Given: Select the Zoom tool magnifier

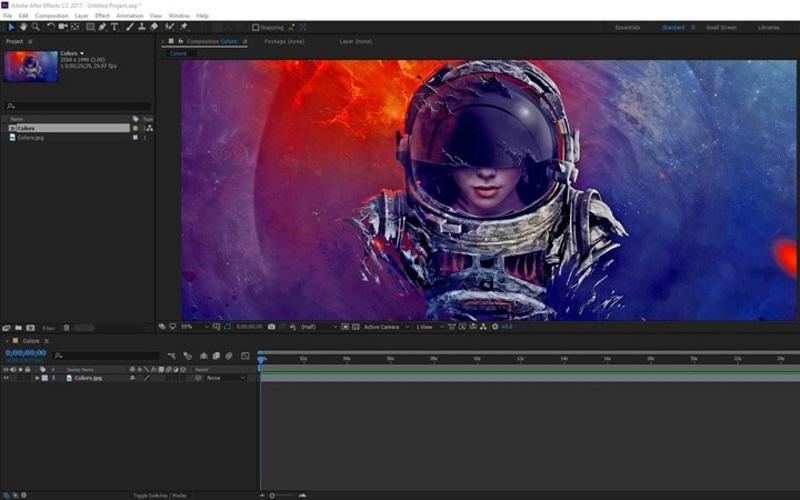Looking at the screenshot, I should pyautogui.click(x=35, y=27).
